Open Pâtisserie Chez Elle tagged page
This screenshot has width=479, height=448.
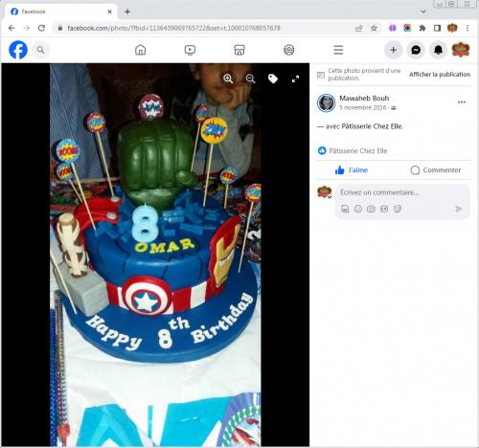(x=372, y=126)
